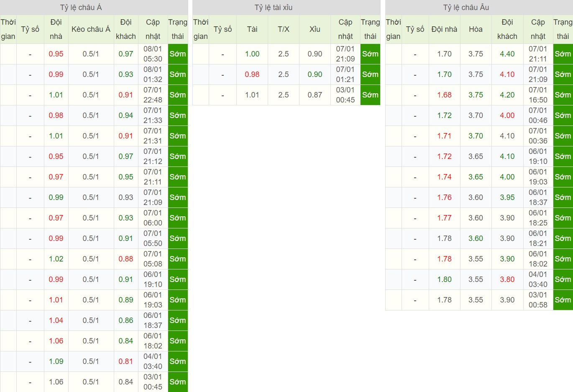Click home odds 1.74 in châu Âu table
The width and height of the screenshot is (573, 392).
[x=444, y=177]
